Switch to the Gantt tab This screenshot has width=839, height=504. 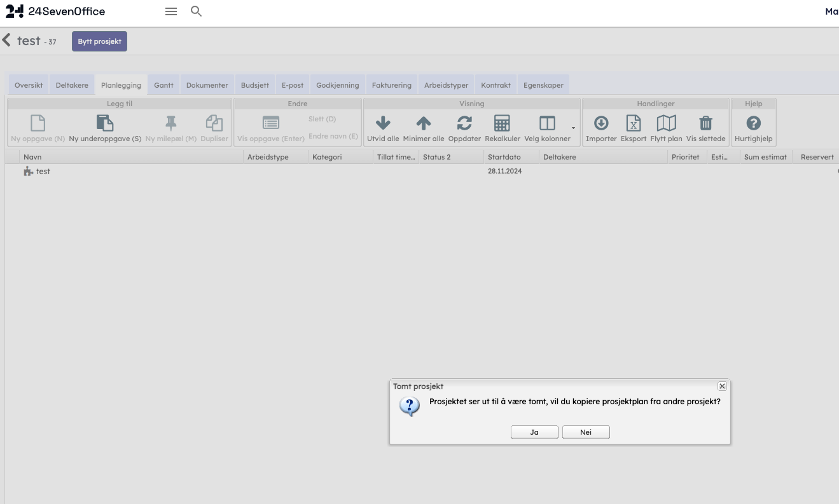(x=163, y=85)
